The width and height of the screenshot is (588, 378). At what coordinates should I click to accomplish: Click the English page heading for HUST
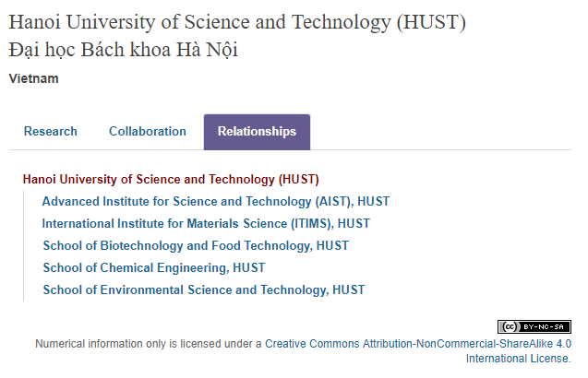click(x=237, y=20)
